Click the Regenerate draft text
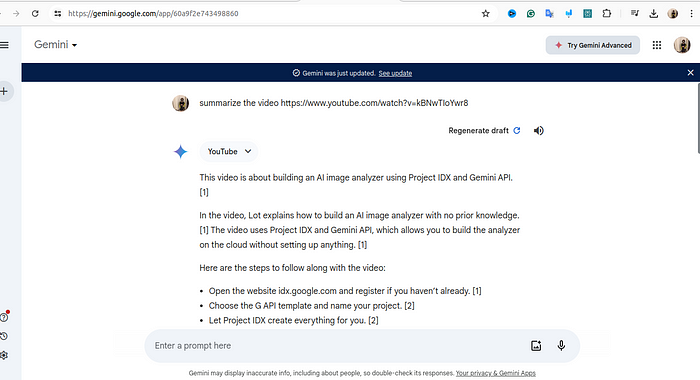Screen dimensions: 700x380 point(478,130)
